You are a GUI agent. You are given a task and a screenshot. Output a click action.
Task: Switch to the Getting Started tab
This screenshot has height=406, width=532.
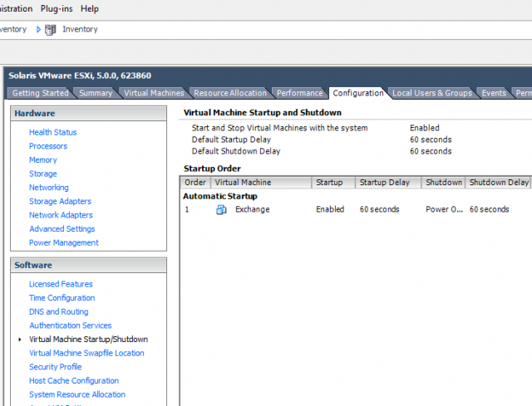(x=41, y=93)
